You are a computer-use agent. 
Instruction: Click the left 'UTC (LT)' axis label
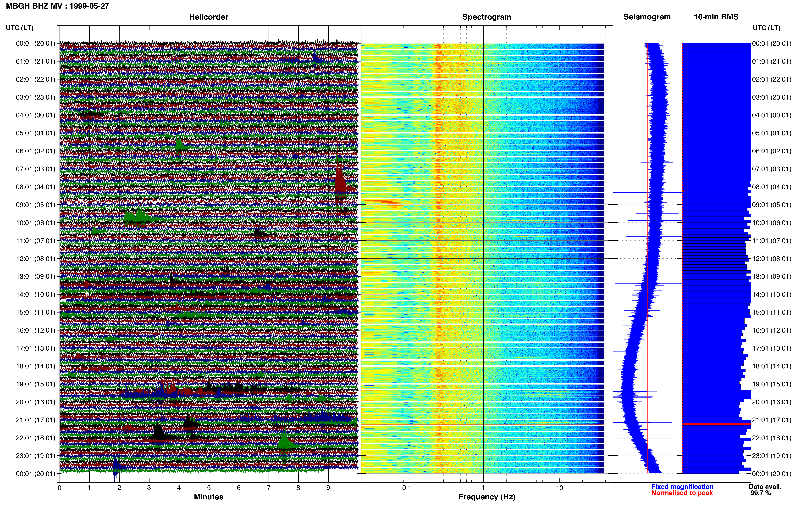[x=19, y=28]
